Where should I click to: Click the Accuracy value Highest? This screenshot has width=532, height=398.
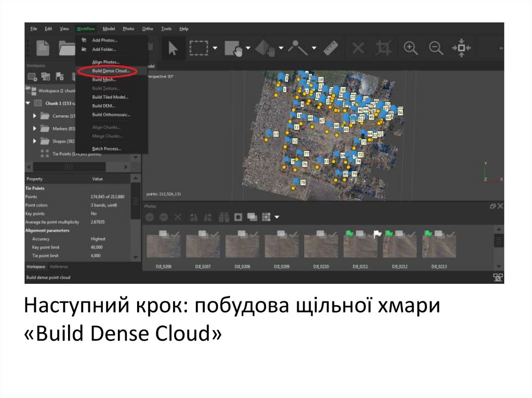point(98,239)
